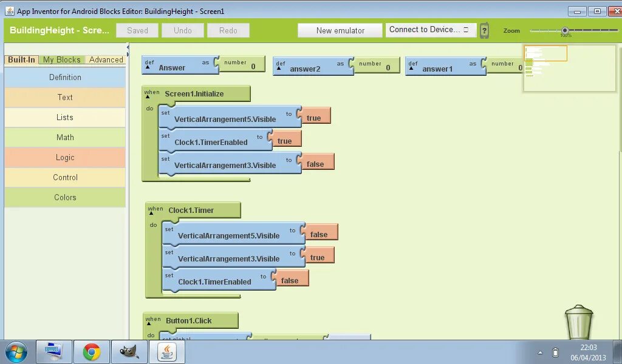Switch to the Advanced tab
Screen dimensions: 622x364
[x=106, y=60]
